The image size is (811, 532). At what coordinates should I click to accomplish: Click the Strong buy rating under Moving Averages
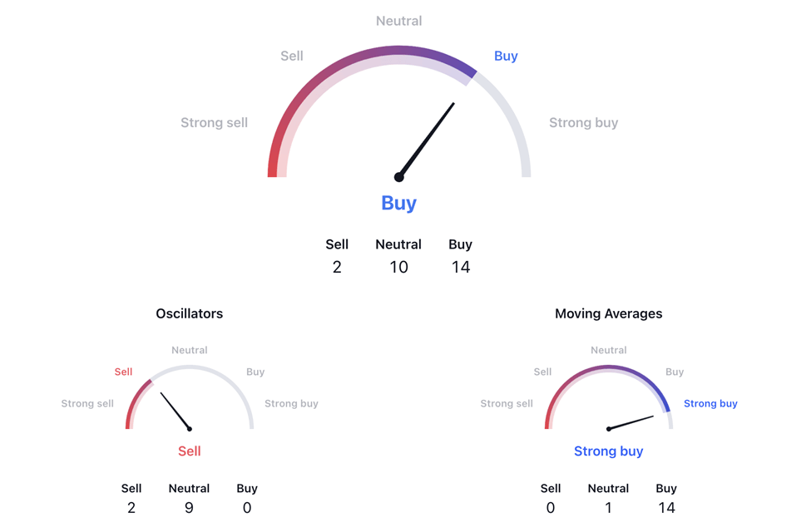608,451
